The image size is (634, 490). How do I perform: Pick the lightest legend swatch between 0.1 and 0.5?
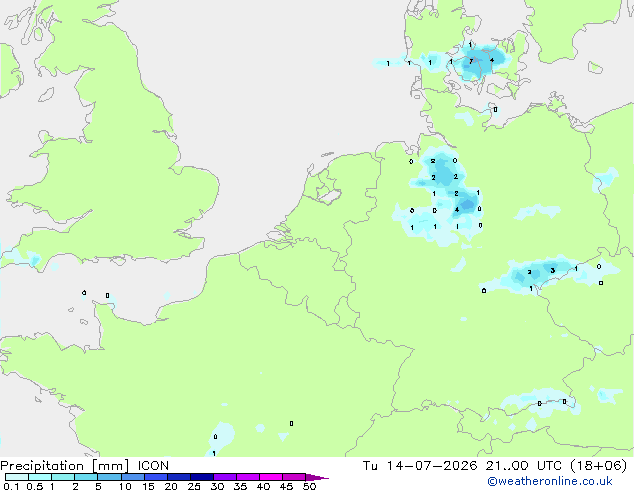(x=17, y=477)
